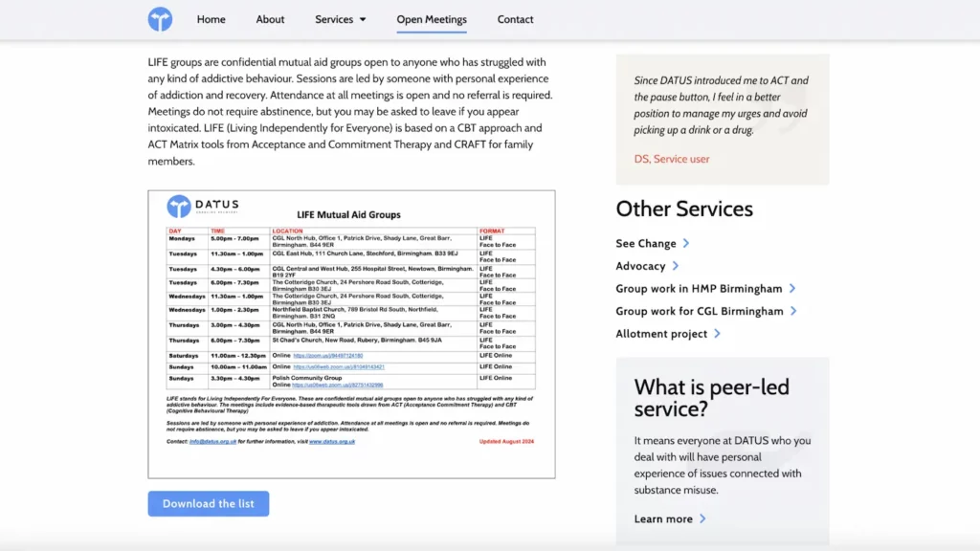Click the chevron beside Learn more
Screen dimensions: 980x551
[x=703, y=518]
